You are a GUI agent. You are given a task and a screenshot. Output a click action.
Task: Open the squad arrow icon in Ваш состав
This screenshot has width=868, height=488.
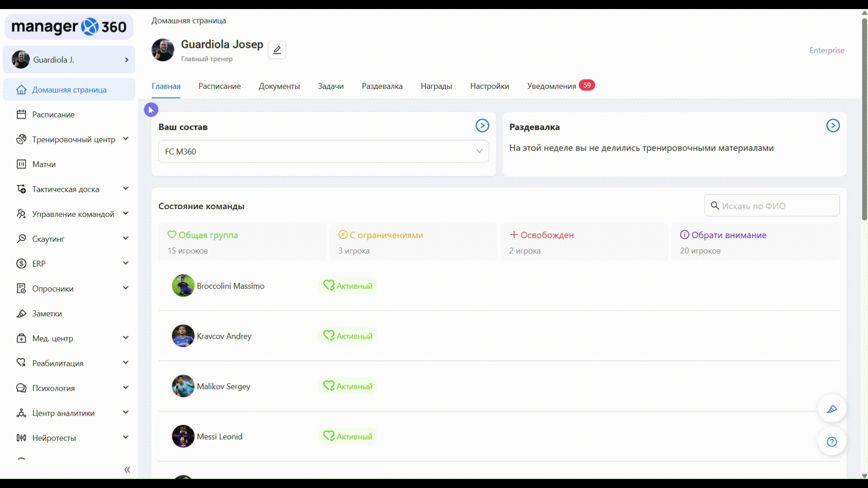[482, 126]
